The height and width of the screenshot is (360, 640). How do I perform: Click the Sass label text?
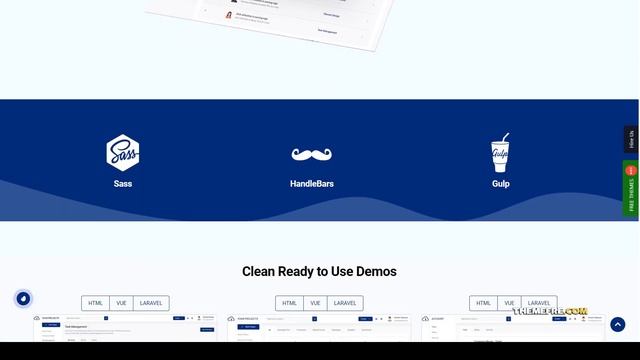point(122,184)
